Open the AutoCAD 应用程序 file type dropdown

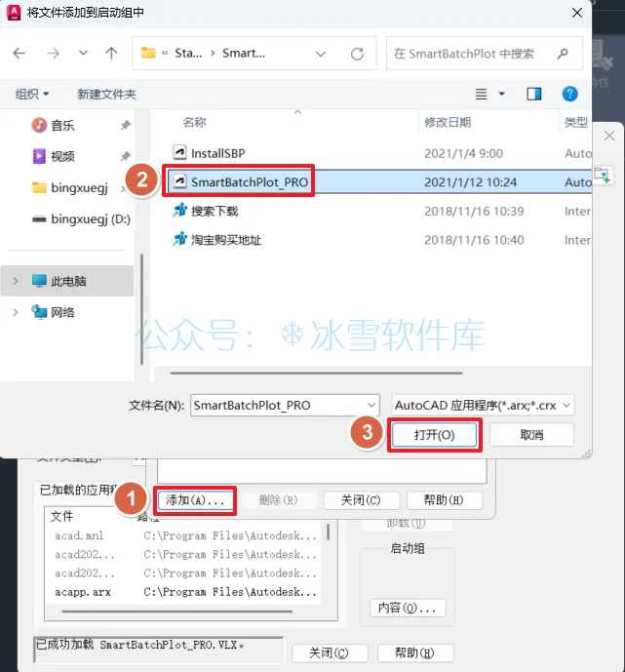pos(483,405)
